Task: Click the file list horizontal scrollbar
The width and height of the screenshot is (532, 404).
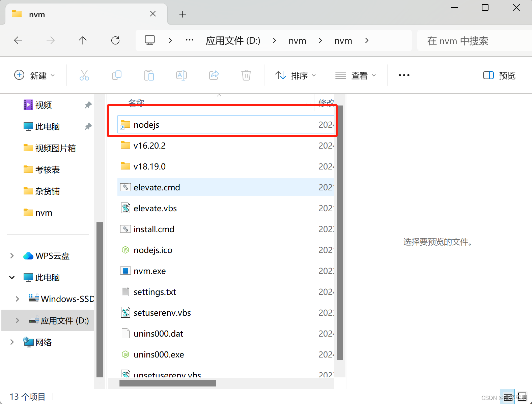Action: click(168, 383)
